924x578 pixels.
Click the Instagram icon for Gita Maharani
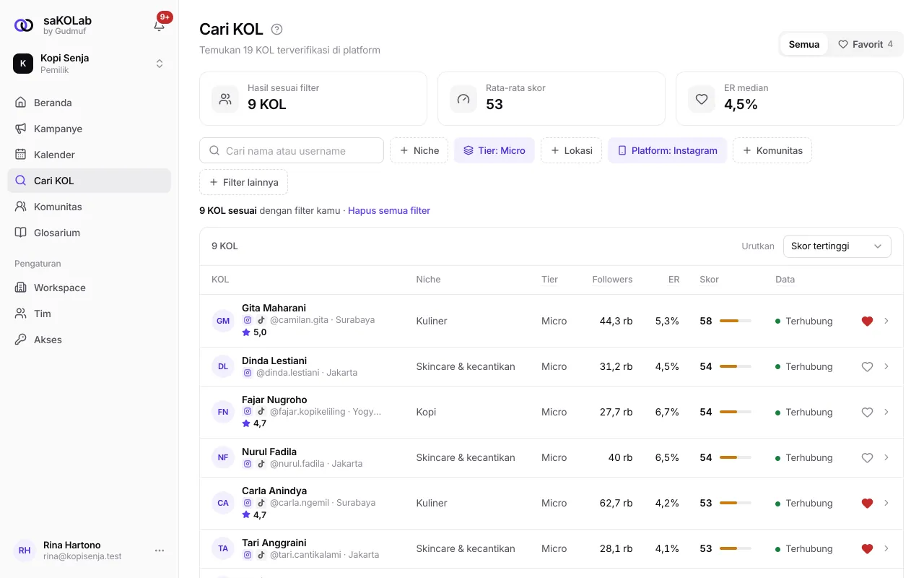pyautogui.click(x=248, y=320)
